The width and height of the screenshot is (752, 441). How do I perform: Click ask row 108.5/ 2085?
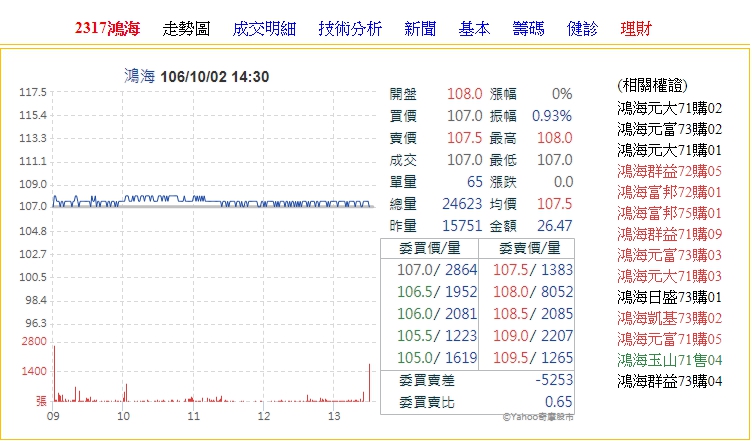pyautogui.click(x=533, y=314)
